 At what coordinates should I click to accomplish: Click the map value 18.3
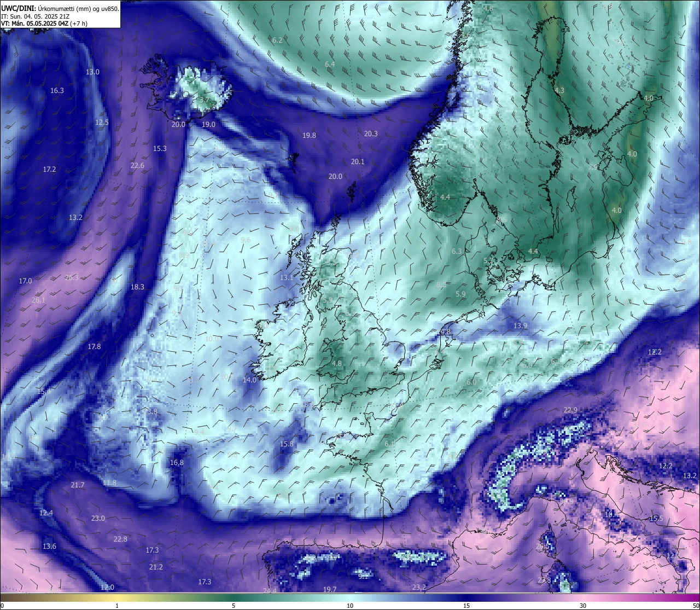[137, 287]
